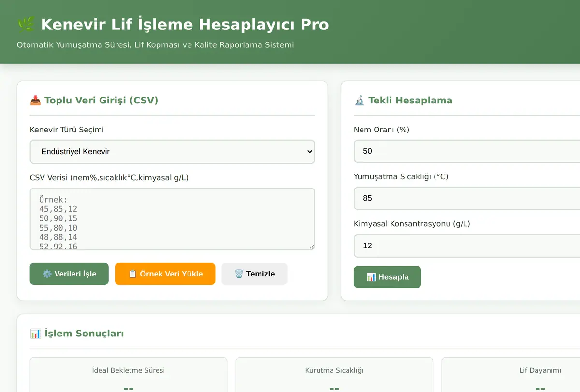The image size is (580, 392).
Task: Focus the Yumuşatma Sıcaklığı input
Action: click(x=467, y=198)
